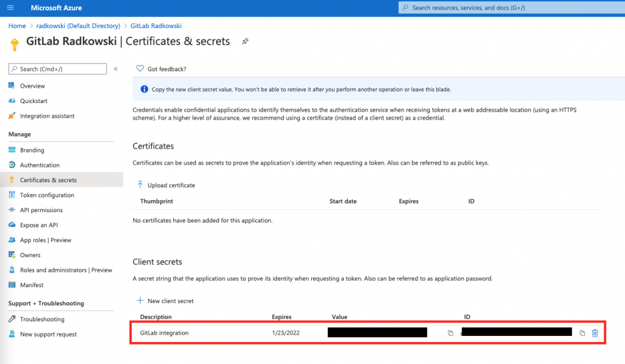Click the Troubleshooting wrench icon
Screen dimensions: 625x364
point(12,319)
